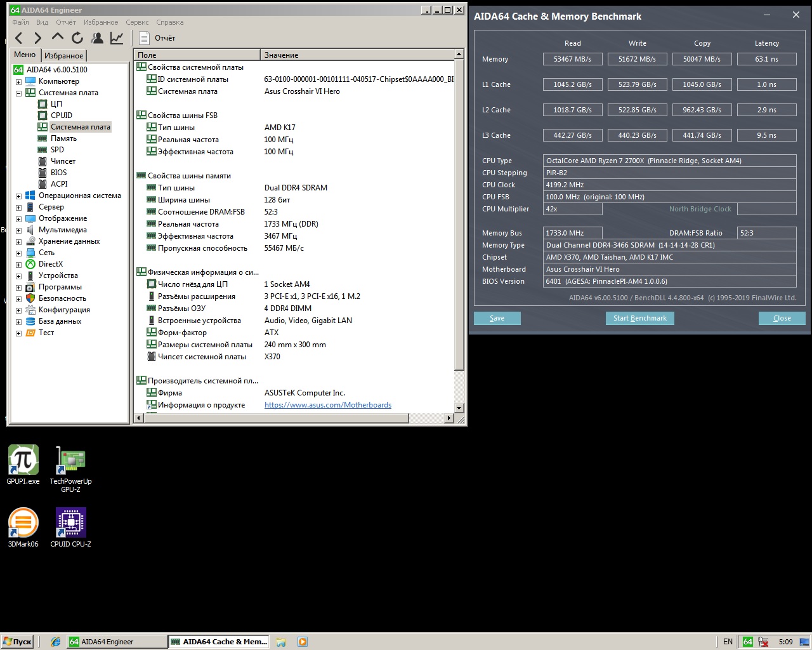Viewport: 812px width, 650px height.
Task: Click the Поле column header
Action: [x=197, y=55]
